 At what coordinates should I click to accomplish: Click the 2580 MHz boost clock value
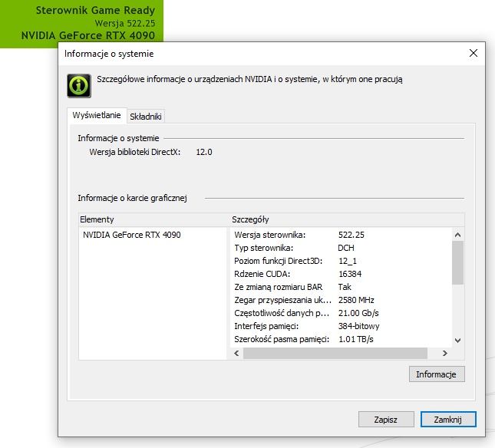point(356,300)
